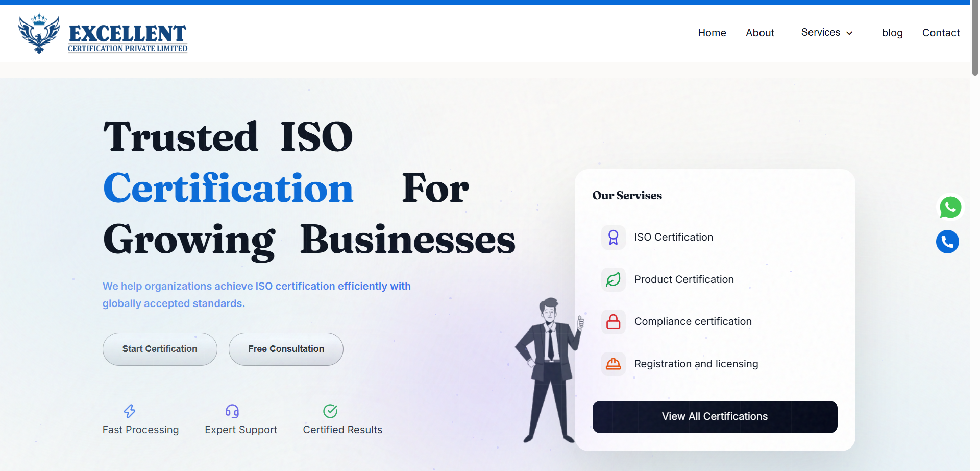Click the Excellent Certification eagle logo
Screen dimensions: 980x471
click(x=39, y=34)
